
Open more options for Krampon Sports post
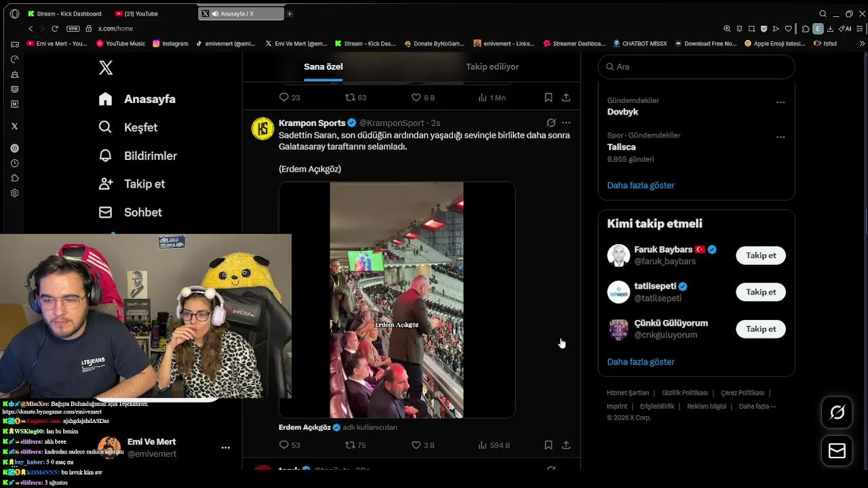566,123
